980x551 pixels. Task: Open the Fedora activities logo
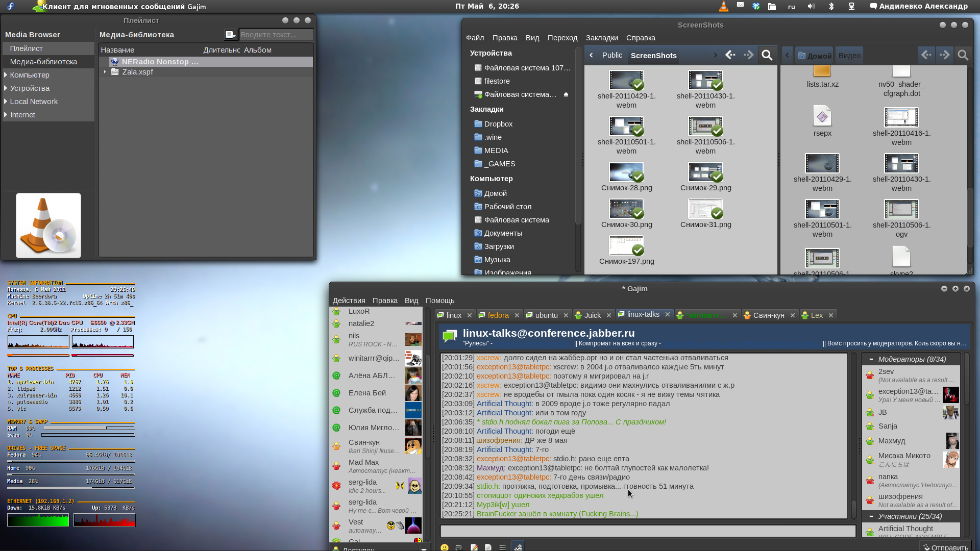click(x=11, y=6)
